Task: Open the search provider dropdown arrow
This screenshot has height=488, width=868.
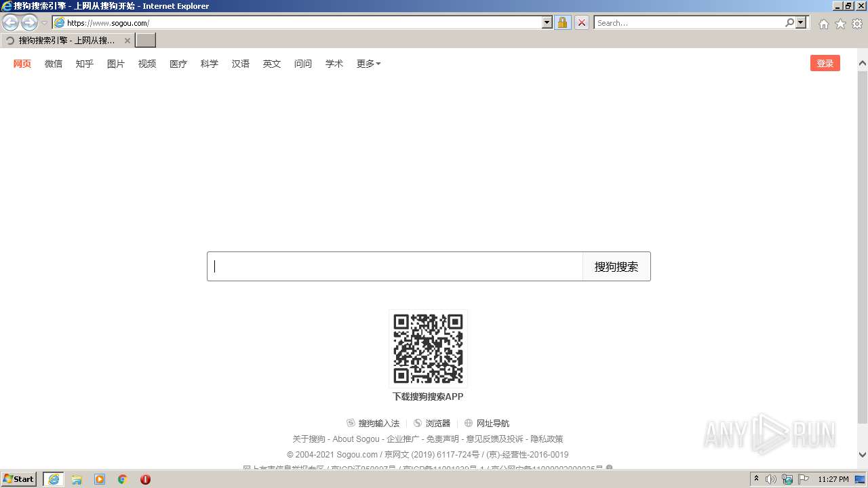Action: click(x=802, y=23)
